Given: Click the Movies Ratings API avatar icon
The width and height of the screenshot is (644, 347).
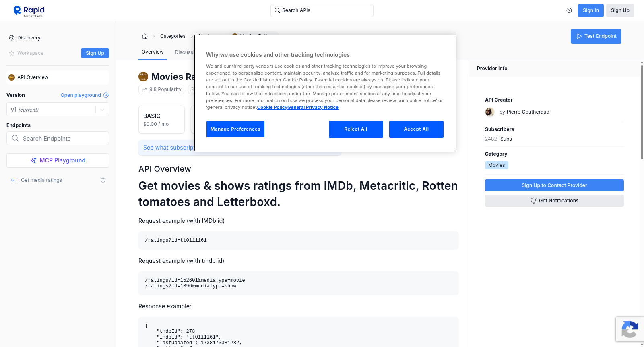Looking at the screenshot, I should [x=143, y=77].
